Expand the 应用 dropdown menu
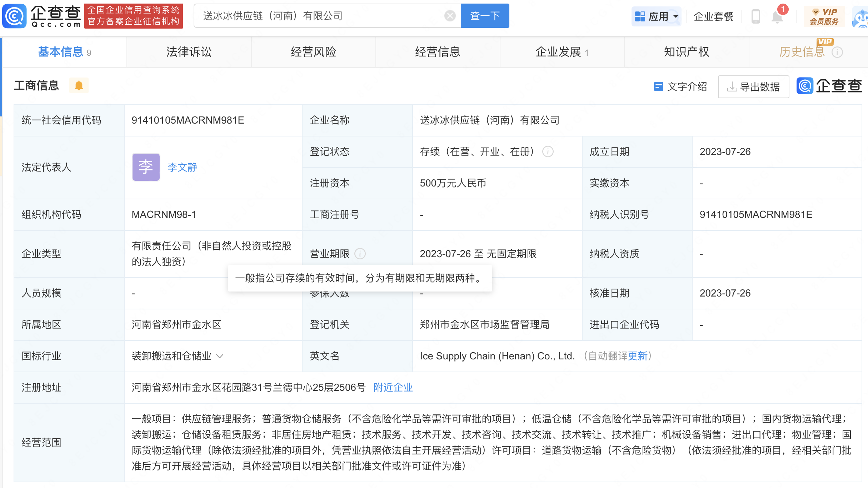The height and width of the screenshot is (488, 868). [657, 16]
